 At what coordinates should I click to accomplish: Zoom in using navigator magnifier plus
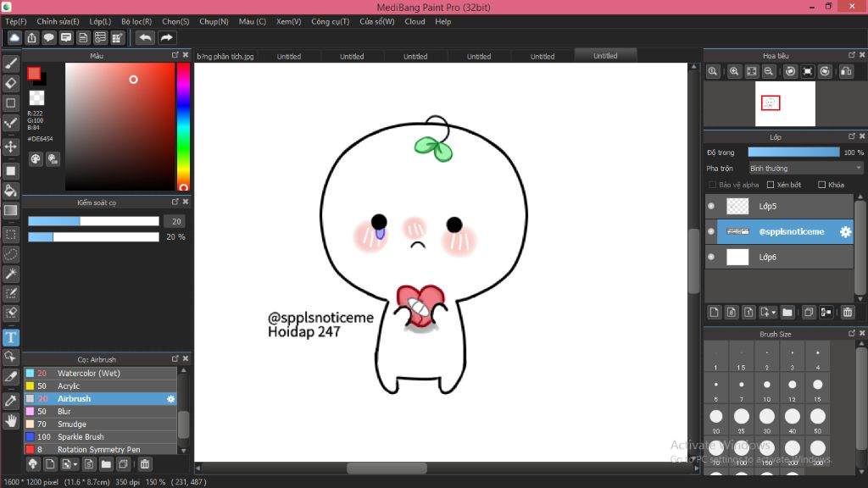coord(734,71)
